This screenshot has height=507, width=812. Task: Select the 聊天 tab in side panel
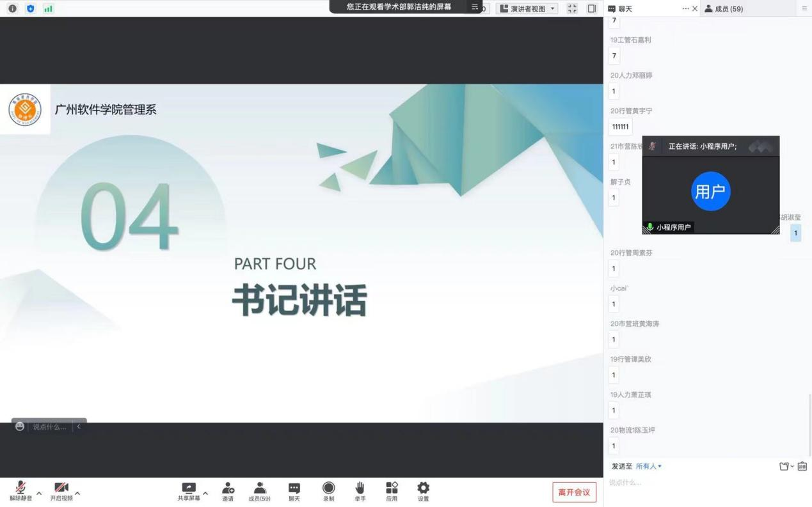click(621, 8)
